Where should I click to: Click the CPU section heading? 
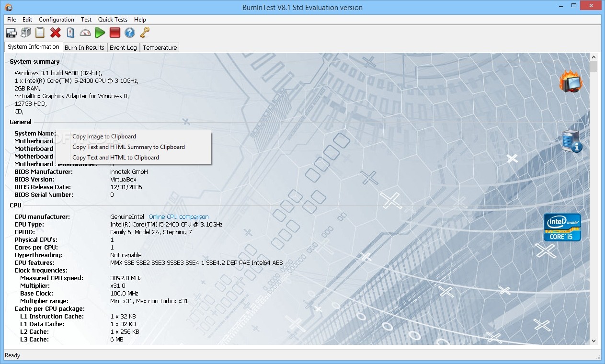16,205
